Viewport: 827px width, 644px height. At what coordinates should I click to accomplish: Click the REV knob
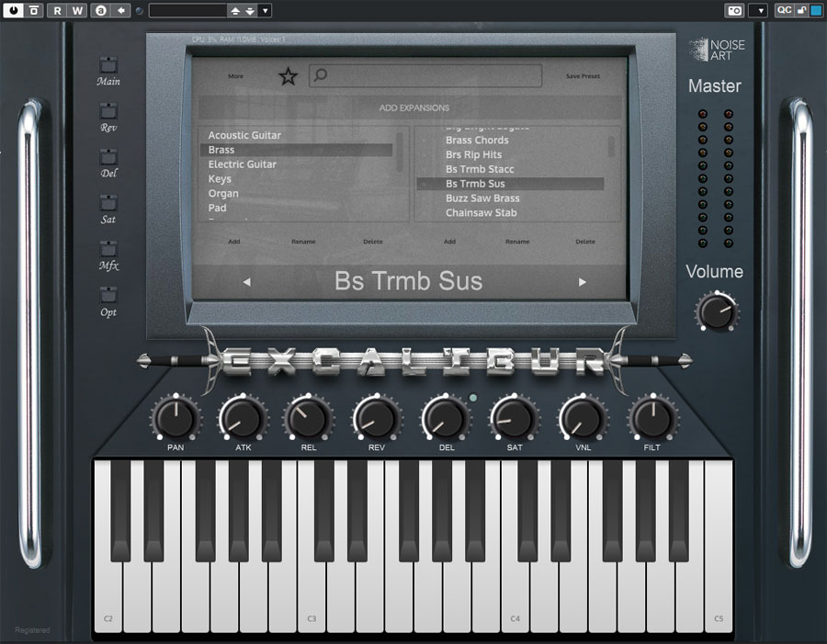pyautogui.click(x=377, y=417)
